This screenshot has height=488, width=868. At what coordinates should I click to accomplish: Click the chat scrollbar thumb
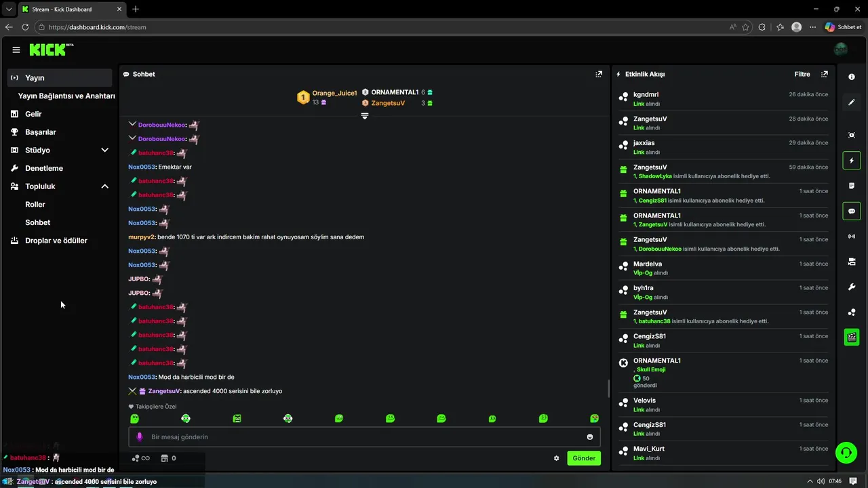(608, 388)
